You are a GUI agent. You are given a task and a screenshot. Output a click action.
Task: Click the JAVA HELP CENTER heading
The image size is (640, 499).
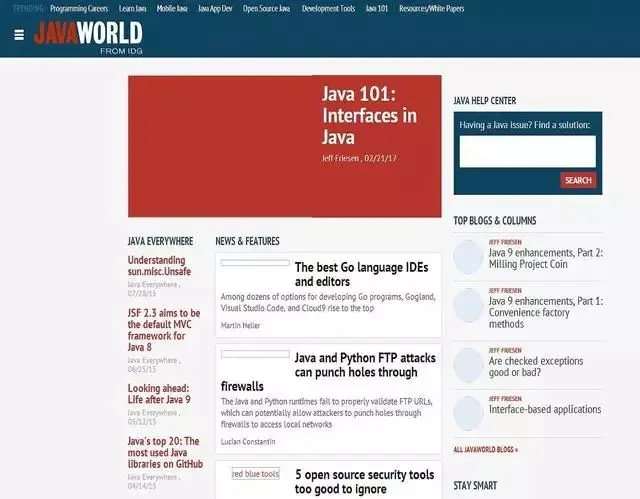484,101
